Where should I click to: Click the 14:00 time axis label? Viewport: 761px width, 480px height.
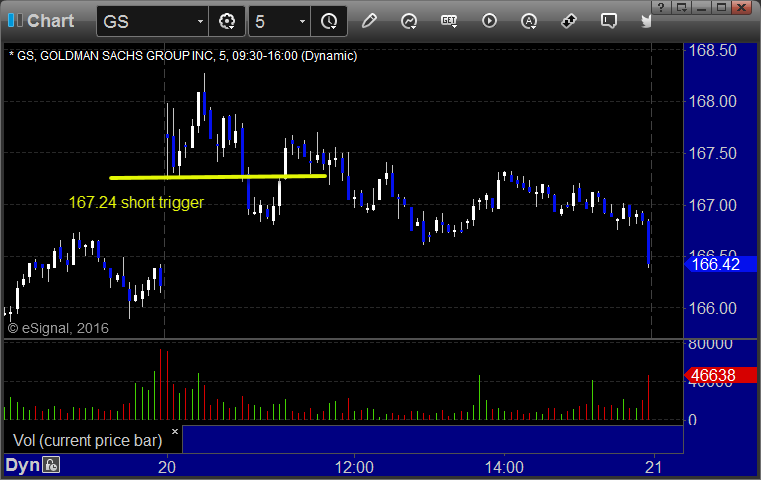click(504, 467)
